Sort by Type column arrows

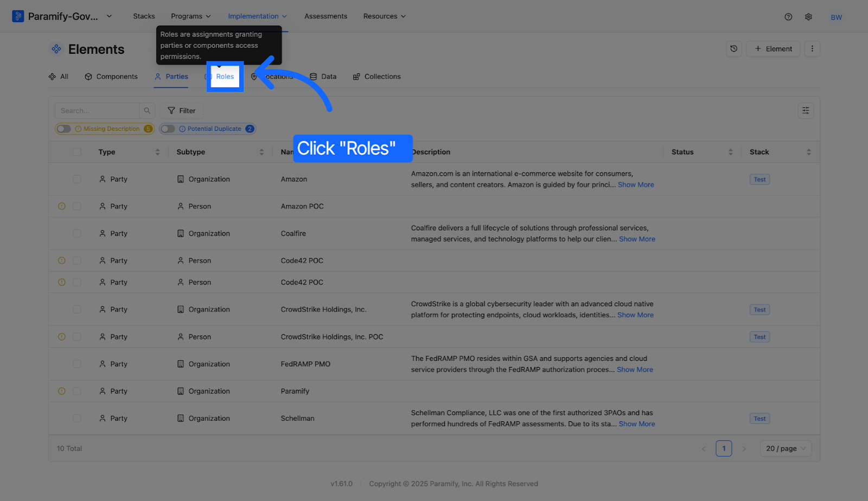coord(157,152)
